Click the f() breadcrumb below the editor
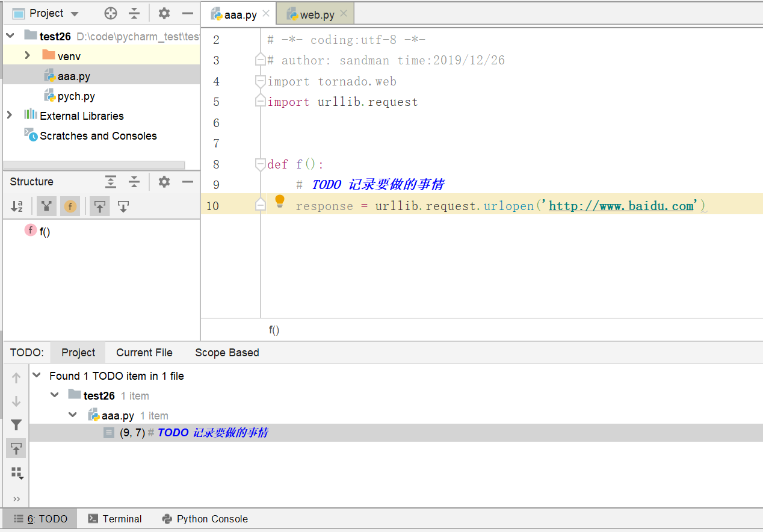Viewport: 763px width, 532px height. [x=274, y=330]
